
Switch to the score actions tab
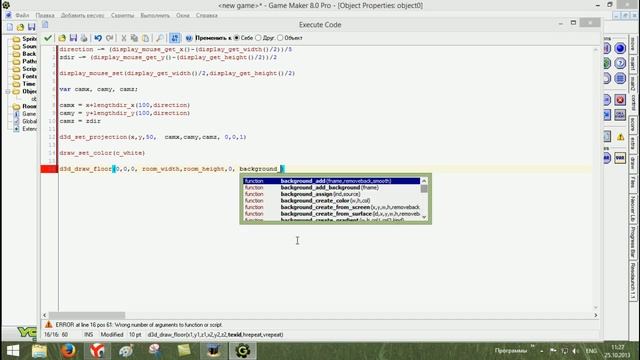pos(633,125)
